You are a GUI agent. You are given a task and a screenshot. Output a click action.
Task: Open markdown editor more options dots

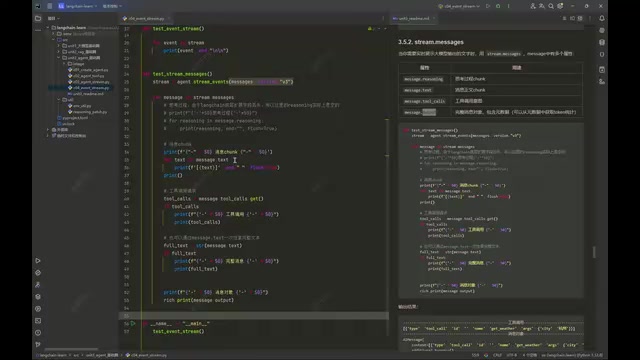pyautogui.click(x=590, y=18)
